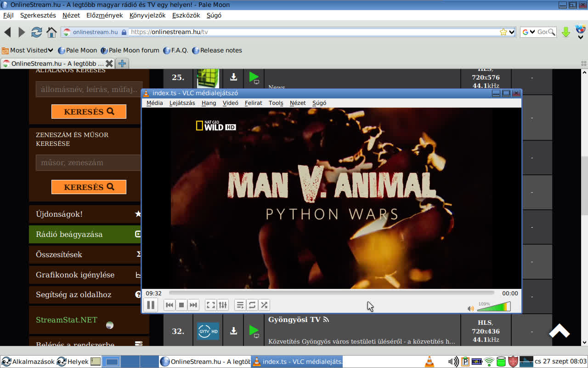Open the Könyvjelzők browser menu

pos(147,15)
